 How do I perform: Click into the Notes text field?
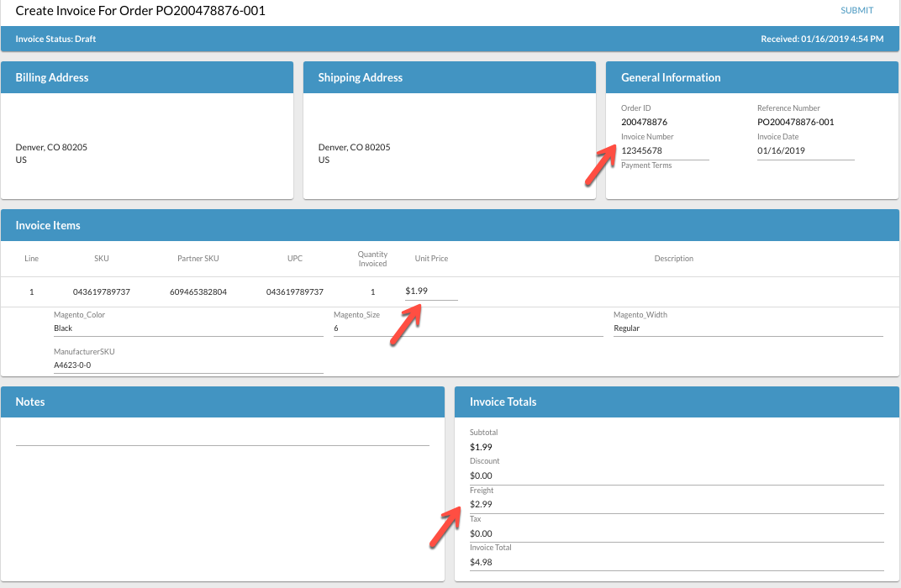222,437
